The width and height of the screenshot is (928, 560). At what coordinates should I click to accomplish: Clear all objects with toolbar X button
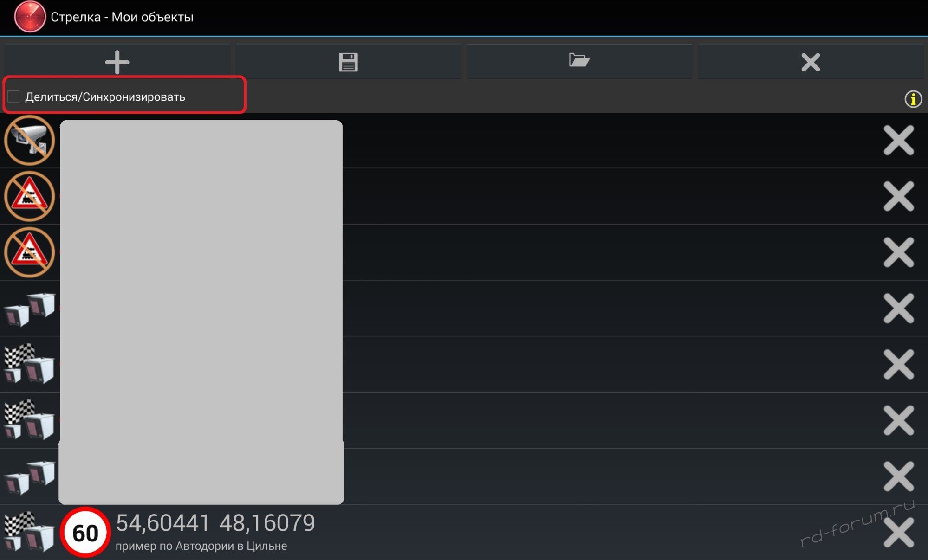(x=810, y=62)
